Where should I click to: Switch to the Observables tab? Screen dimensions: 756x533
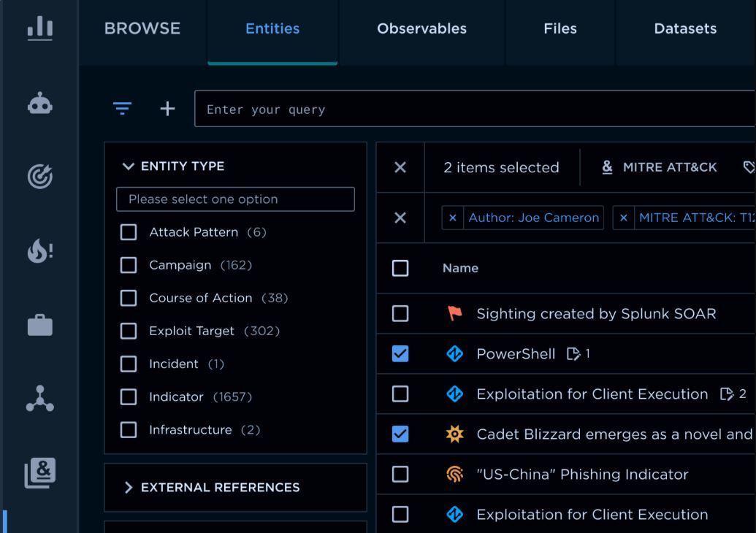point(421,29)
